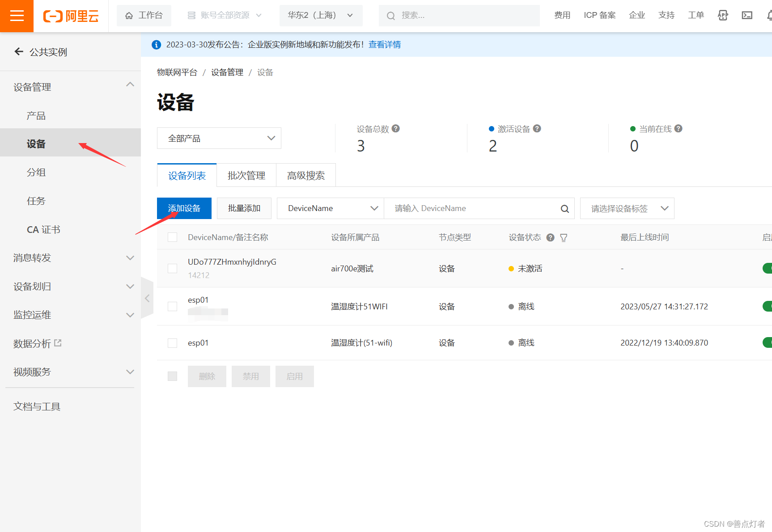
Task: Switch to the 批次管理 tab
Action: tap(246, 175)
